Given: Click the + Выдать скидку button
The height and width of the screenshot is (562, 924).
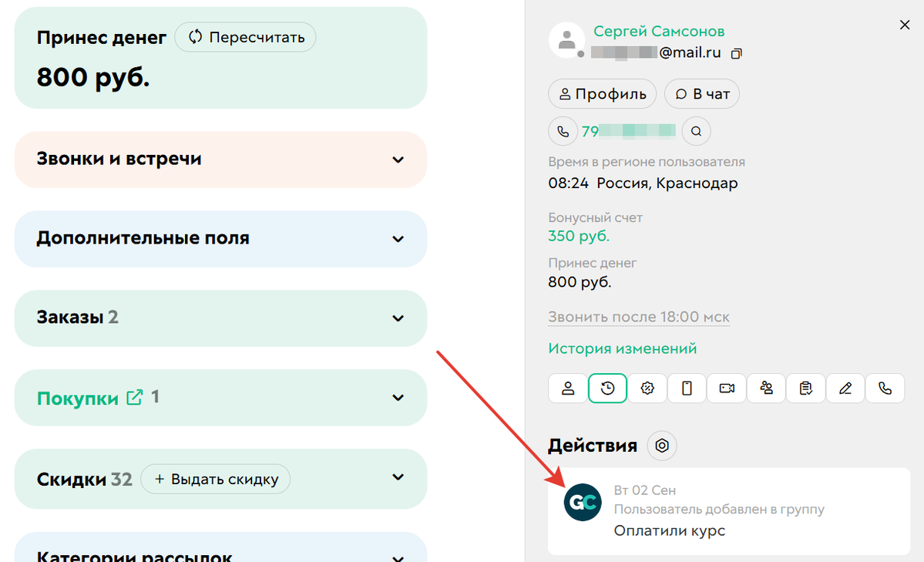Looking at the screenshot, I should 216,479.
